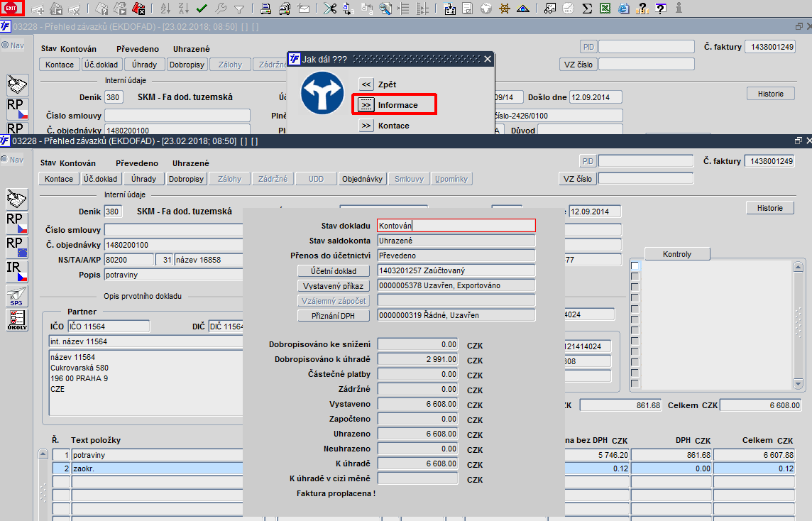Tick the first checkbox in Kontroly list
Screen dimensions: 812x521
(635, 265)
